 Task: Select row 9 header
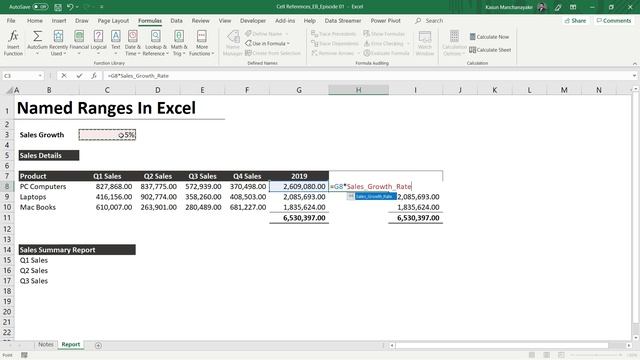(7, 197)
